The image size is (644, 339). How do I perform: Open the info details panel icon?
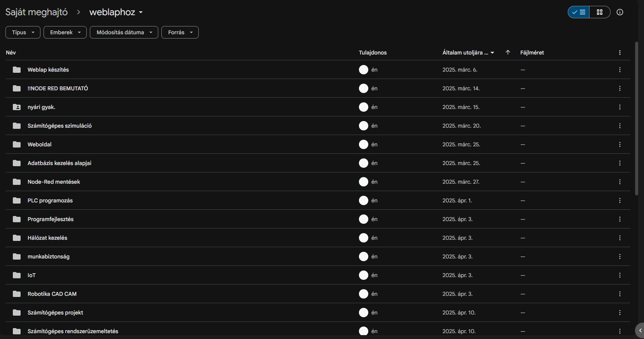pyautogui.click(x=620, y=12)
